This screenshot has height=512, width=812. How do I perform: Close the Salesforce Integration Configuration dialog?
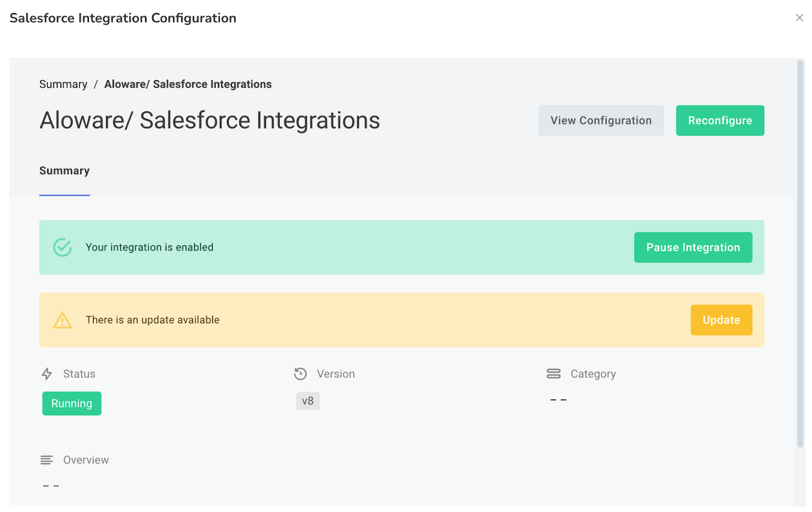point(799,18)
